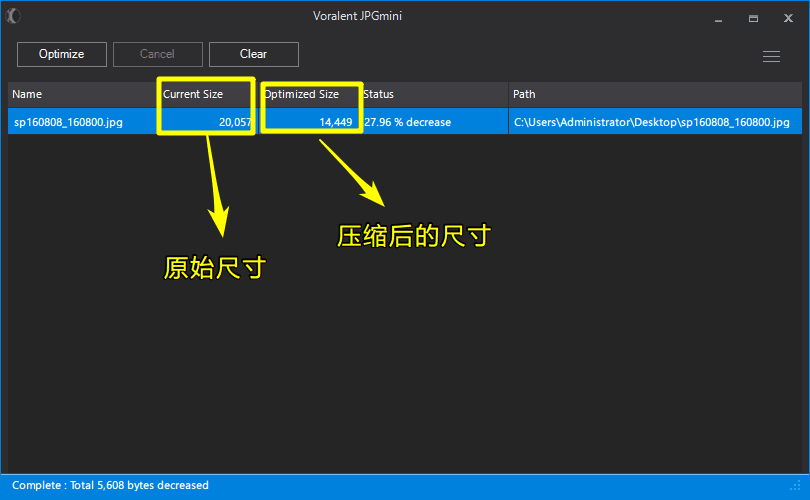The image size is (810, 500).
Task: Click the Voralent app logo icon
Action: pyautogui.click(x=13, y=16)
